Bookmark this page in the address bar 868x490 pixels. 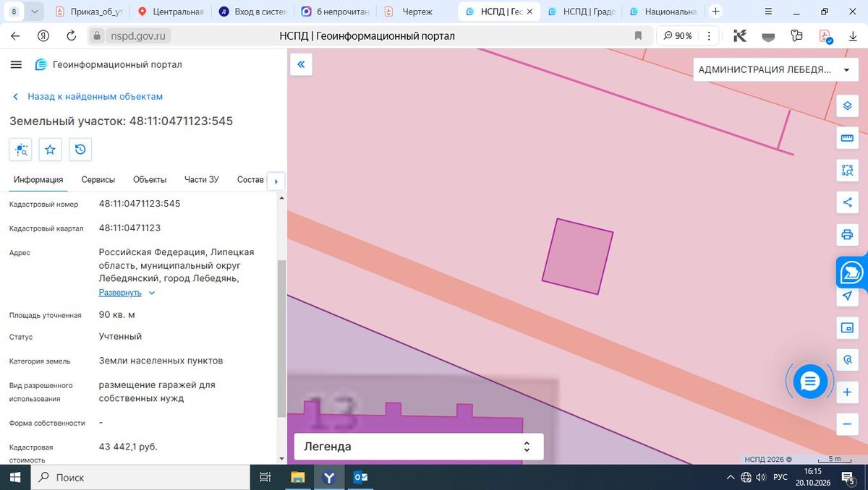coord(638,35)
